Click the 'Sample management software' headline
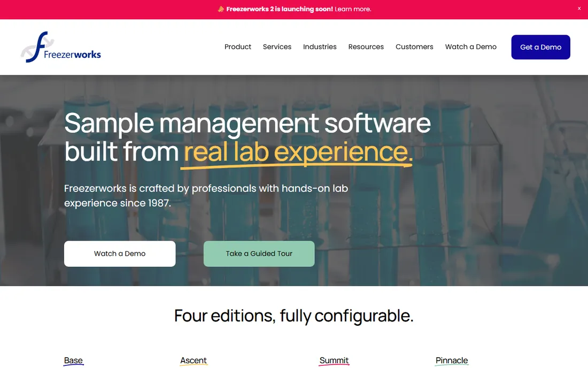The height and width of the screenshot is (368, 588). 247,123
